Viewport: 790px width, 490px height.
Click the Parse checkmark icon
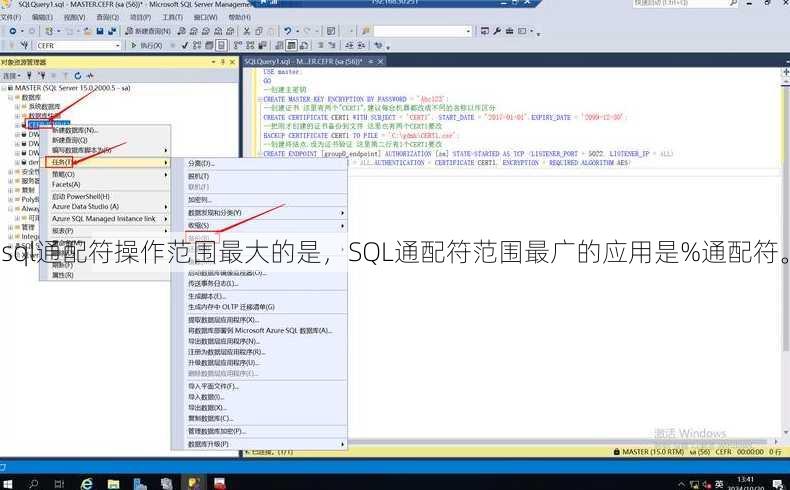(184, 45)
